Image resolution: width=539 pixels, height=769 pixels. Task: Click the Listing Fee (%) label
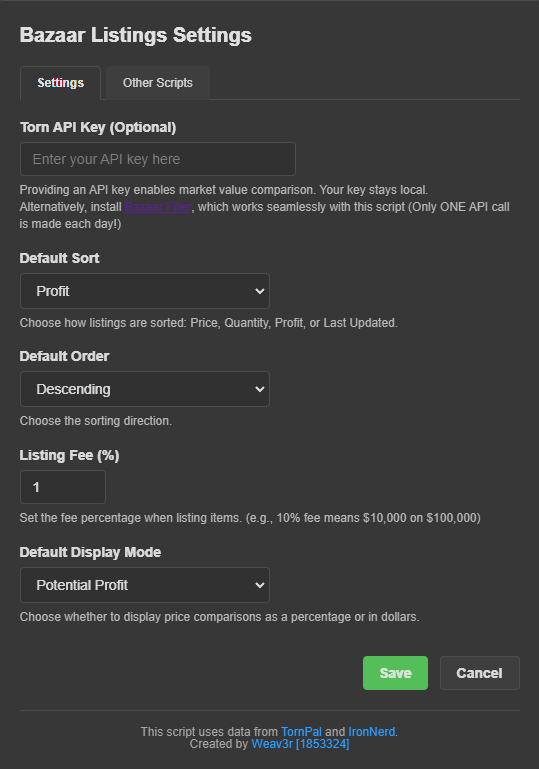[69, 455]
